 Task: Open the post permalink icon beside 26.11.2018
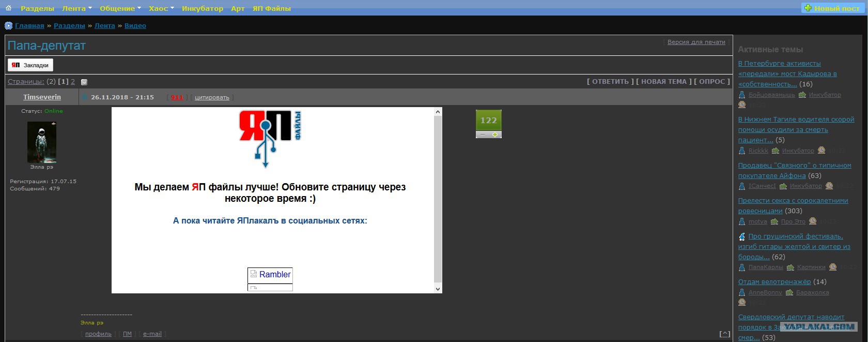85,97
